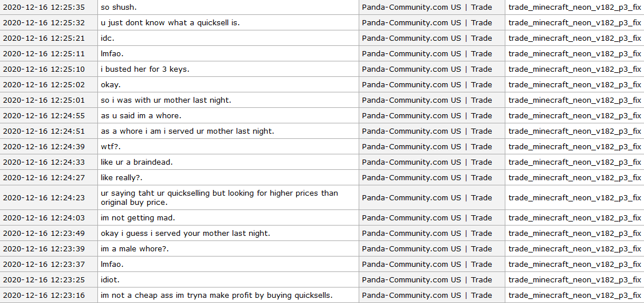Click message "u just dont know what a quicksell is."
Viewport: 644px width, 303px height.
tap(170, 23)
